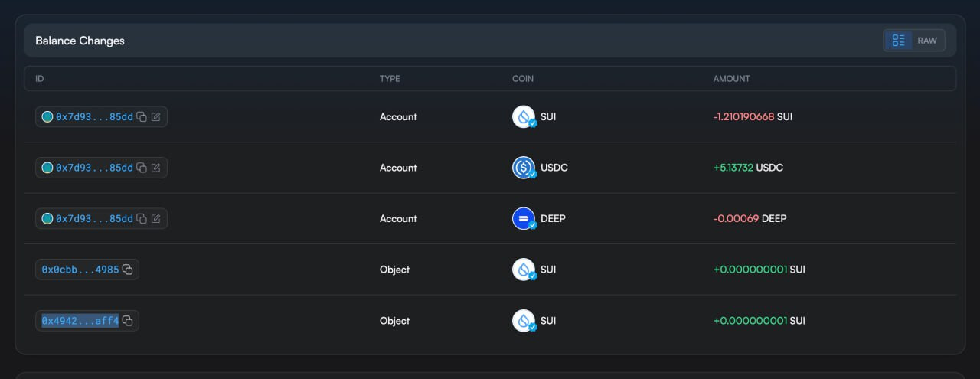Copy the address in the USDC row
This screenshot has height=379, width=980.
pyautogui.click(x=142, y=168)
